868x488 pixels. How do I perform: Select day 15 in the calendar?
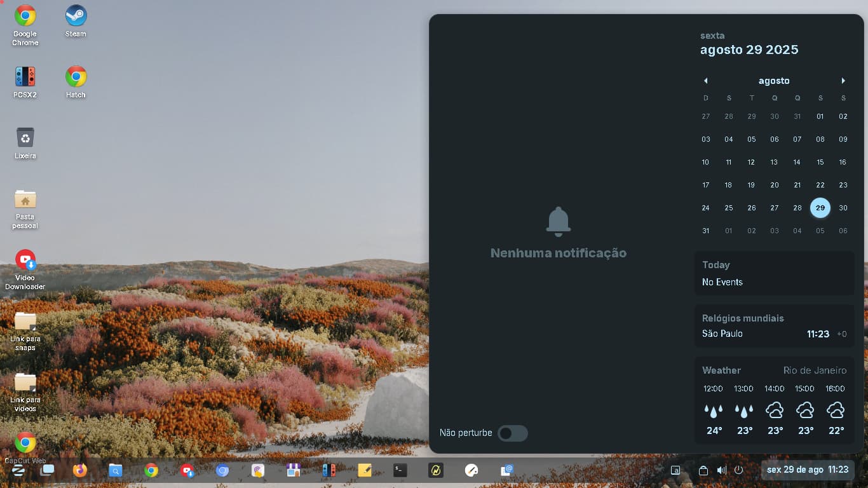820,162
